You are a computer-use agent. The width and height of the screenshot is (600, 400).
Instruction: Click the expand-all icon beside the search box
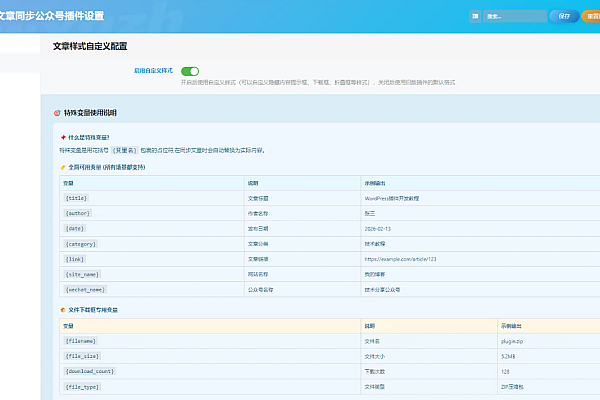pyautogui.click(x=475, y=16)
